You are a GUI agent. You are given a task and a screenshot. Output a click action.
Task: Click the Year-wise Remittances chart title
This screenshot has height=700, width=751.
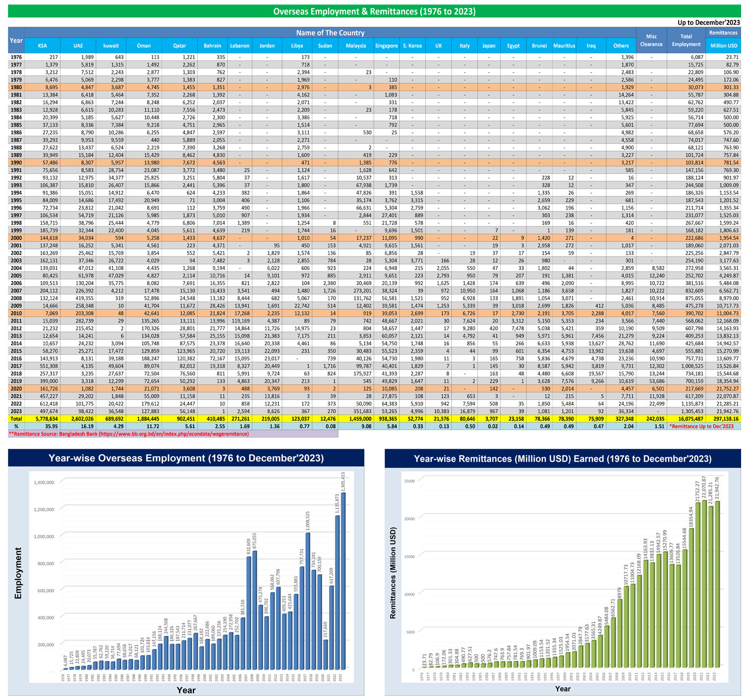563,459
